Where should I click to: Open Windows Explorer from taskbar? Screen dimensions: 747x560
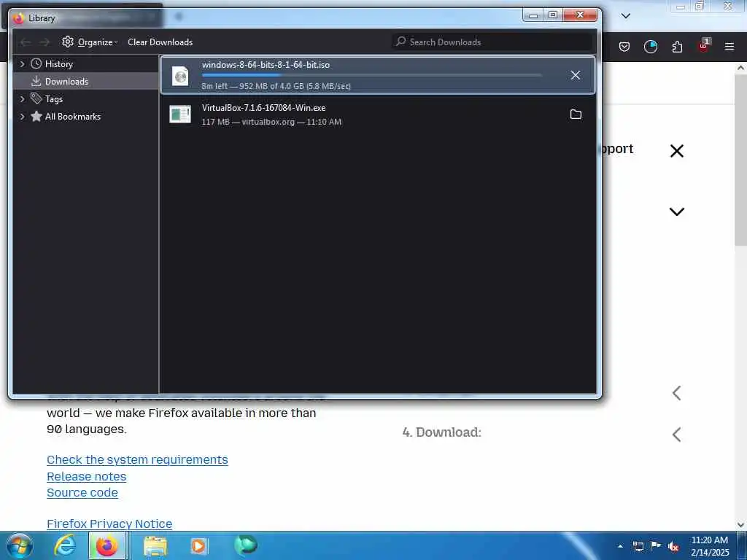coord(155,546)
